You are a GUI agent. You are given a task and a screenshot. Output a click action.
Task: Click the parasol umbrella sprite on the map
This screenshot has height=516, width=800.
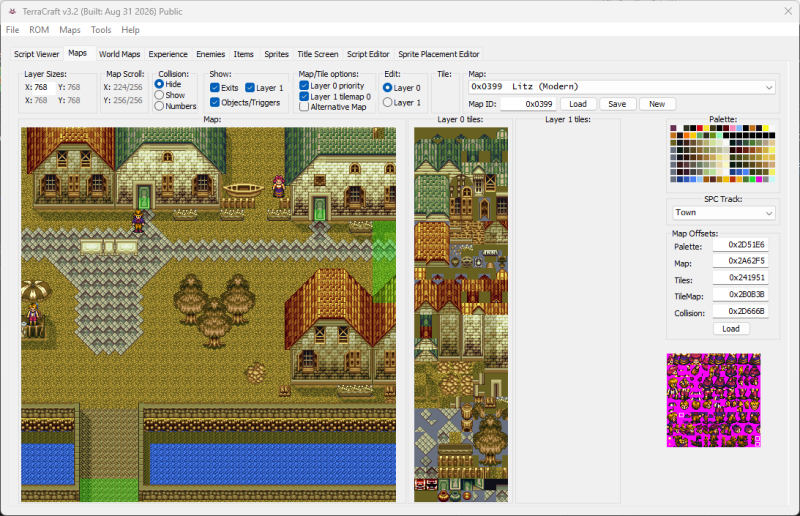pyautogui.click(x=35, y=290)
